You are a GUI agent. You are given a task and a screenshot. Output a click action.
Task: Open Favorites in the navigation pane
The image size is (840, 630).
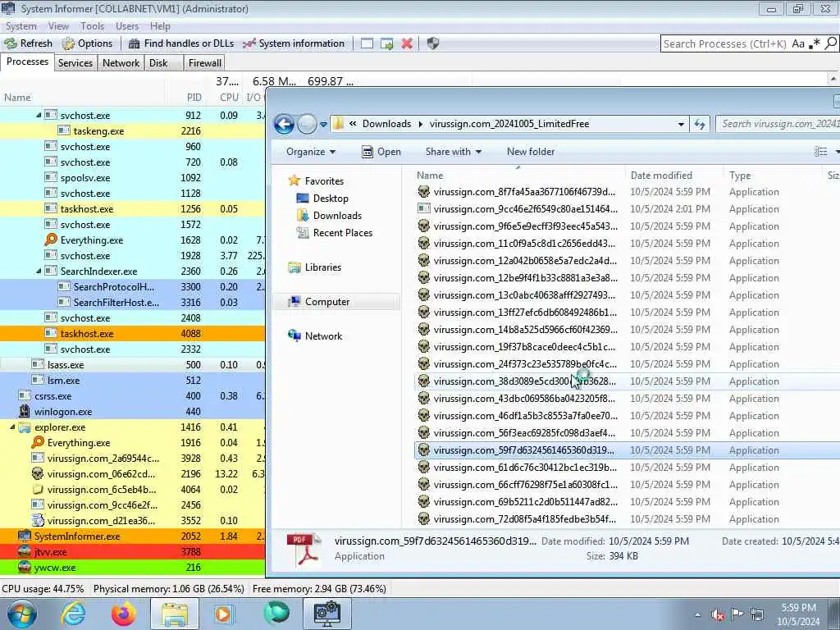pyautogui.click(x=324, y=181)
